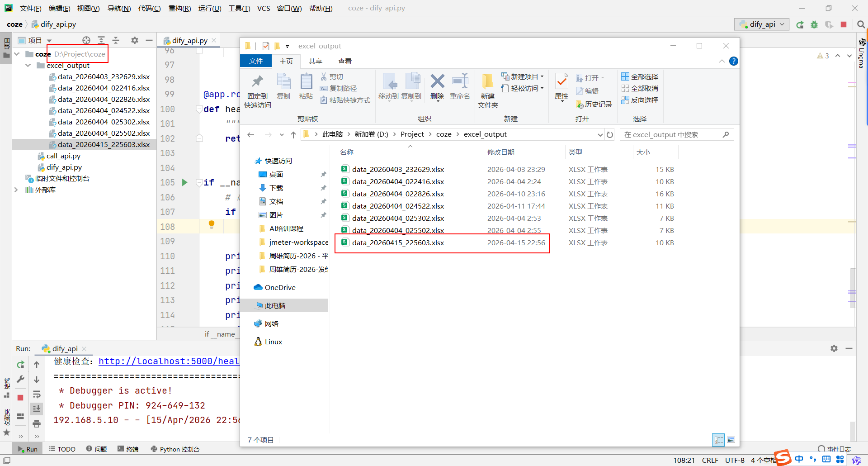The height and width of the screenshot is (466, 868).
Task: Open the dify_api run configuration dropdown
Action: pos(764,24)
